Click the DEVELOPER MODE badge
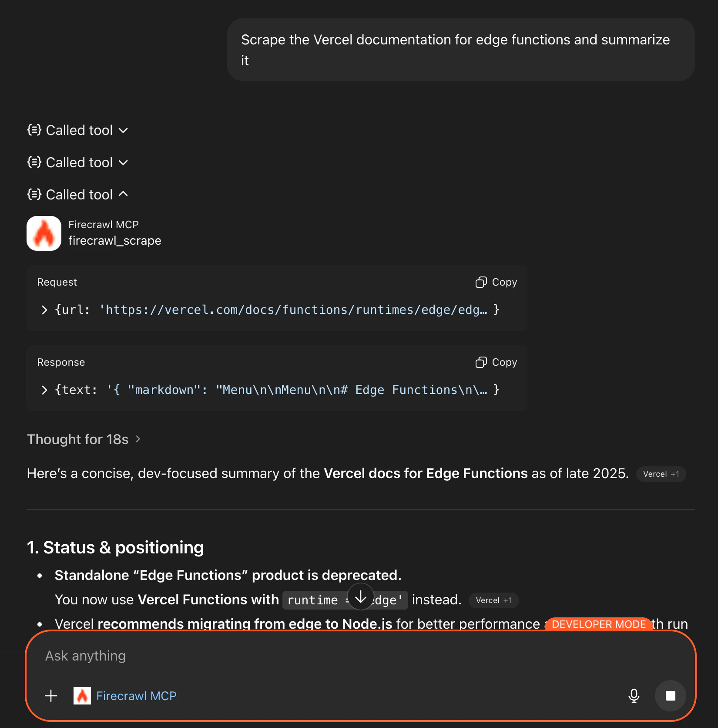This screenshot has width=718, height=728. point(600,624)
